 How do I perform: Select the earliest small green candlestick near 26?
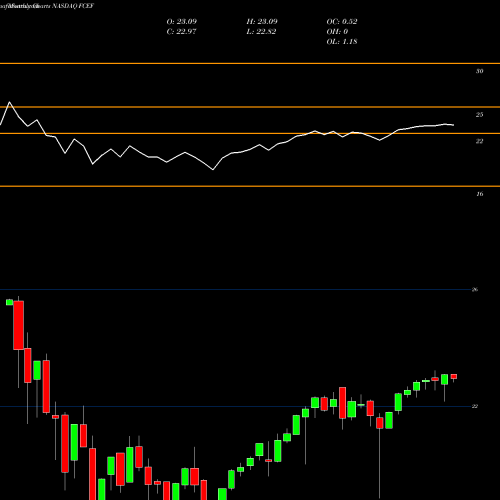click(x=9, y=302)
